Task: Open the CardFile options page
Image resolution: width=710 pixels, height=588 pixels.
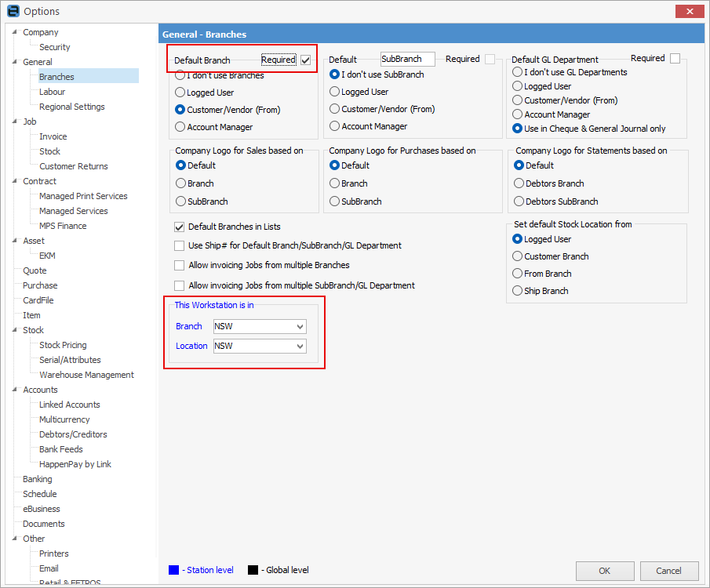Action: (38, 300)
